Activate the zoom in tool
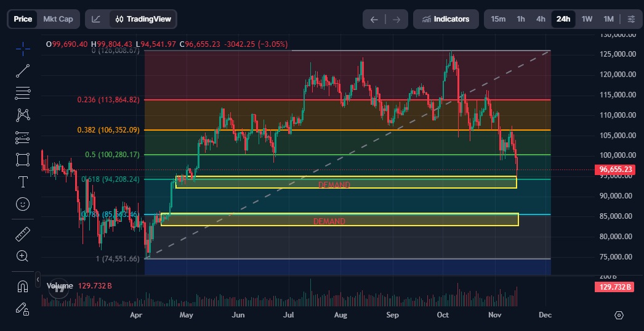The width and height of the screenshot is (644, 331). tap(23, 256)
